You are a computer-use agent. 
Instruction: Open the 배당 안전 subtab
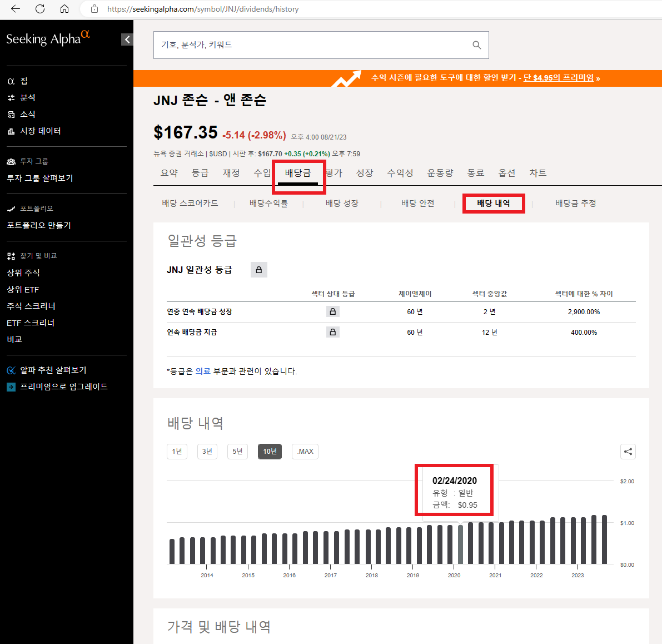(x=418, y=203)
